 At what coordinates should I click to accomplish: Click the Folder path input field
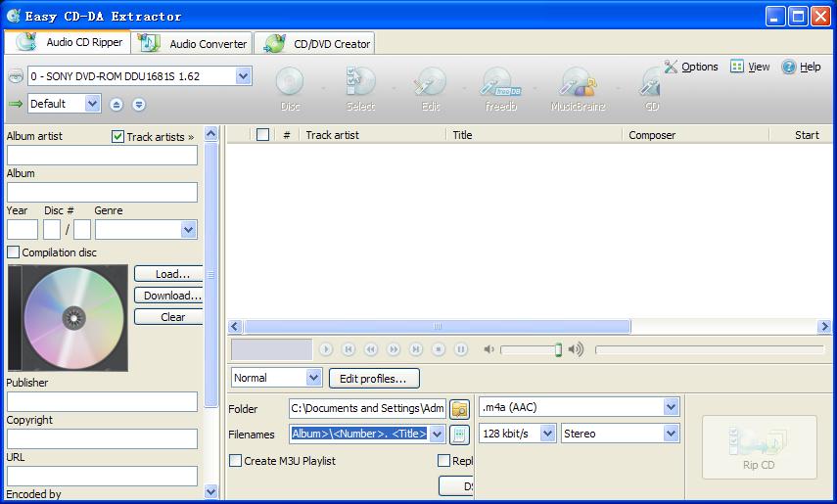point(367,408)
